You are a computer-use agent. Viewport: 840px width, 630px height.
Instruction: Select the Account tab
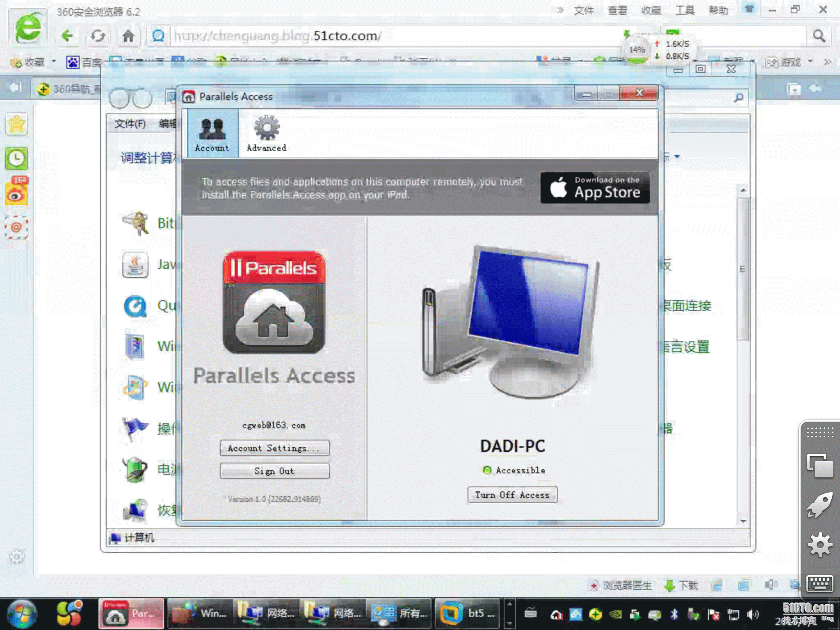[212, 134]
